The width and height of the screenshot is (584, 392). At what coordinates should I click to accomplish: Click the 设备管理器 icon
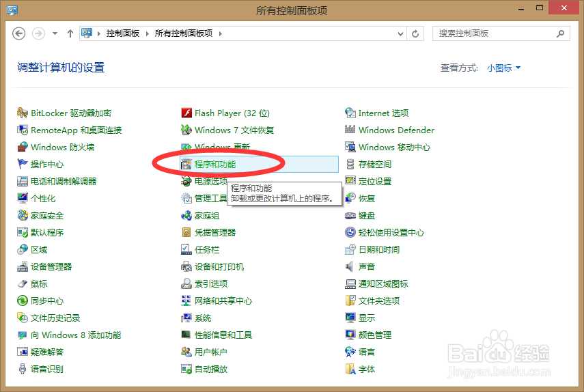click(23, 266)
